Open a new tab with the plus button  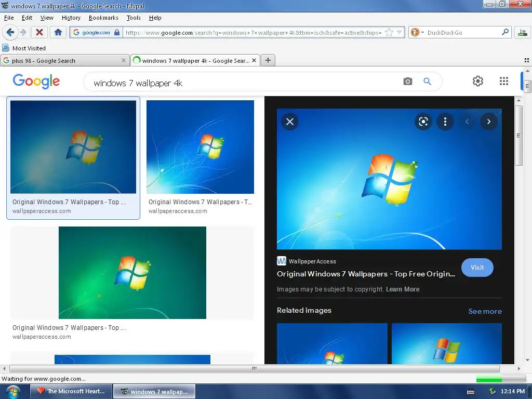coord(268,60)
